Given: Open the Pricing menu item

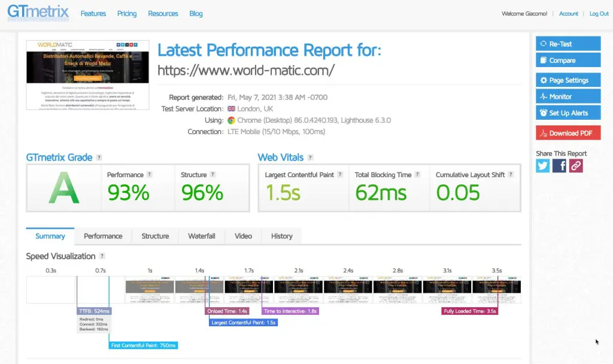Looking at the screenshot, I should click(127, 14).
